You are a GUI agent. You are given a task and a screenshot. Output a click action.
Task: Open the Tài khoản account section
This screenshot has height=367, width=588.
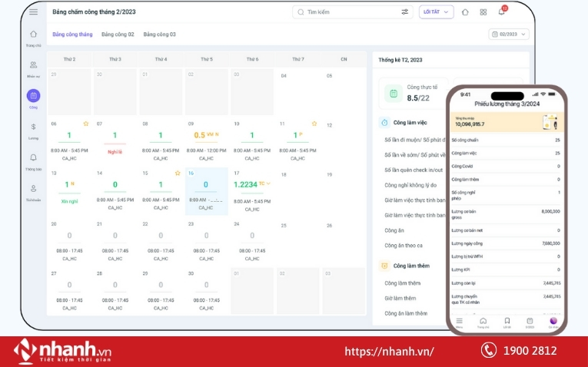tap(33, 190)
